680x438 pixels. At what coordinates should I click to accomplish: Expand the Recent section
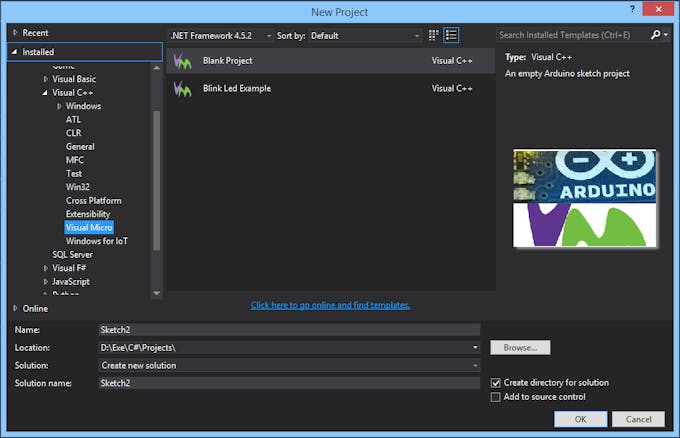point(15,33)
